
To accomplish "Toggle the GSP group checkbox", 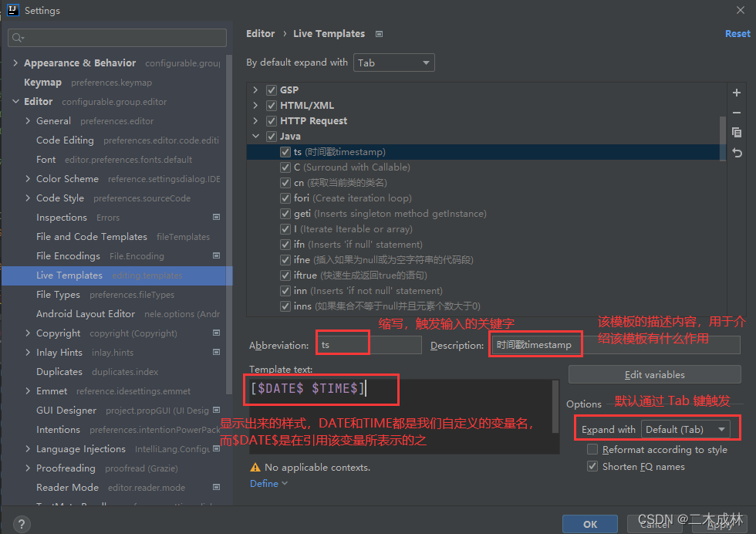I will 272,90.
